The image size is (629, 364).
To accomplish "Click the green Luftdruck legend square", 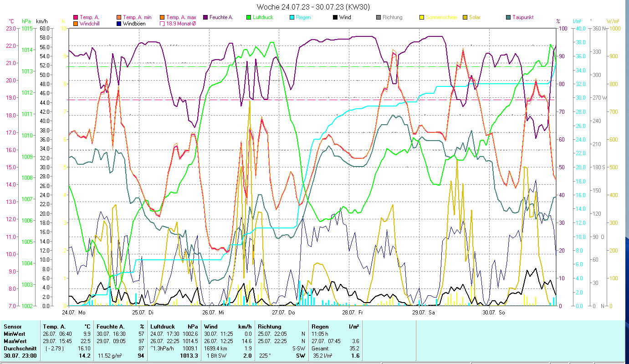I will (249, 18).
